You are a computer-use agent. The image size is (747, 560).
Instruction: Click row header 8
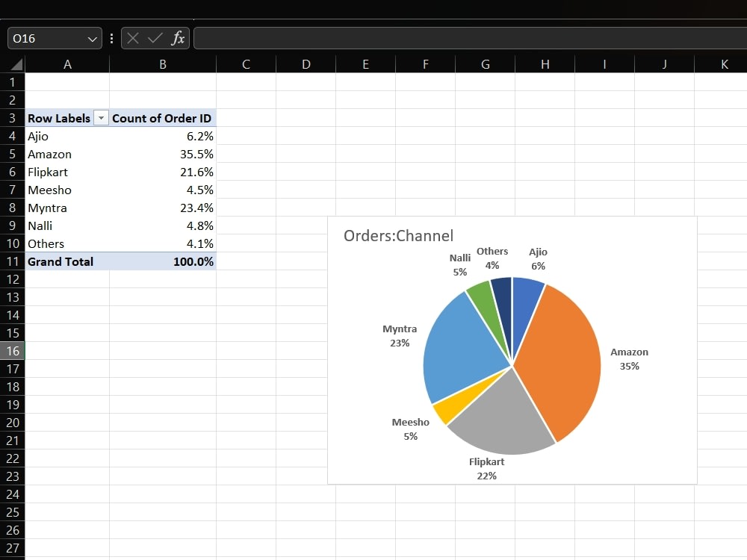coord(12,208)
